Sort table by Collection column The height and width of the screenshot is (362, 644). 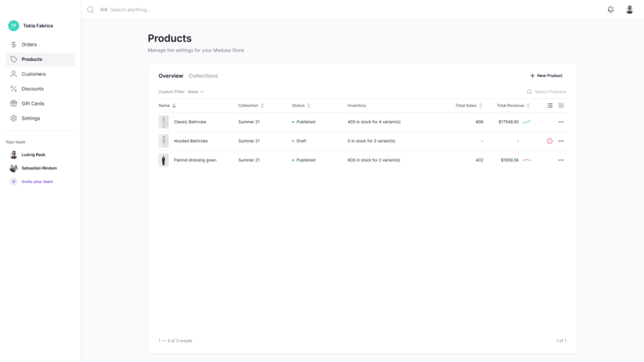click(x=251, y=106)
